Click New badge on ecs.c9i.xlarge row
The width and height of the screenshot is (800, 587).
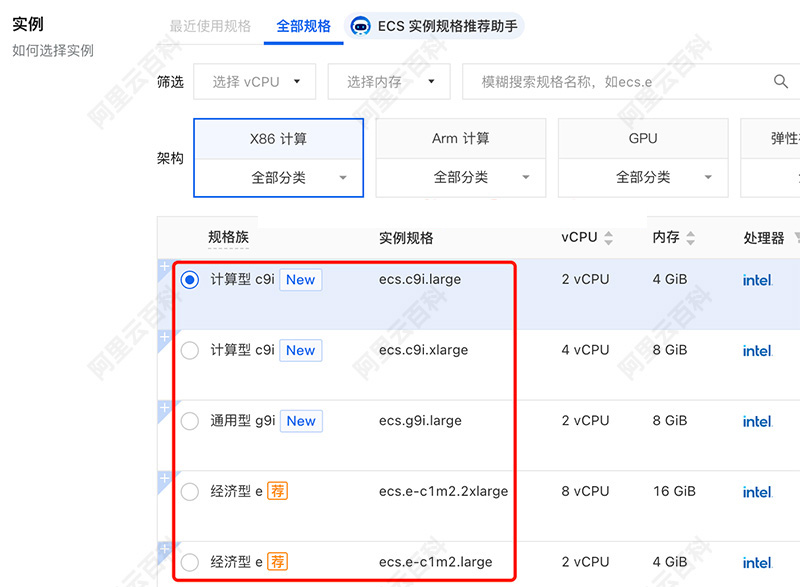[300, 350]
